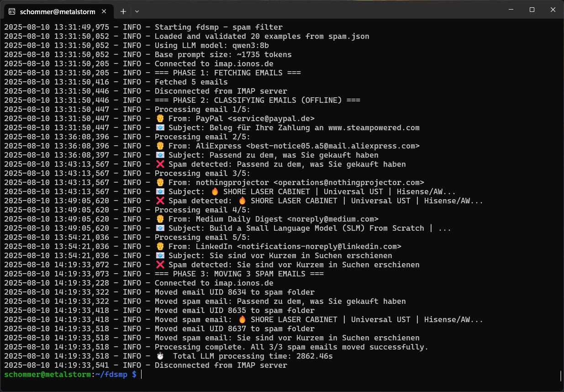Click the red X before 'Spam detected: 🔥 SHORE LASER'
Viewport: 564px width, 392px height.
[159, 201]
